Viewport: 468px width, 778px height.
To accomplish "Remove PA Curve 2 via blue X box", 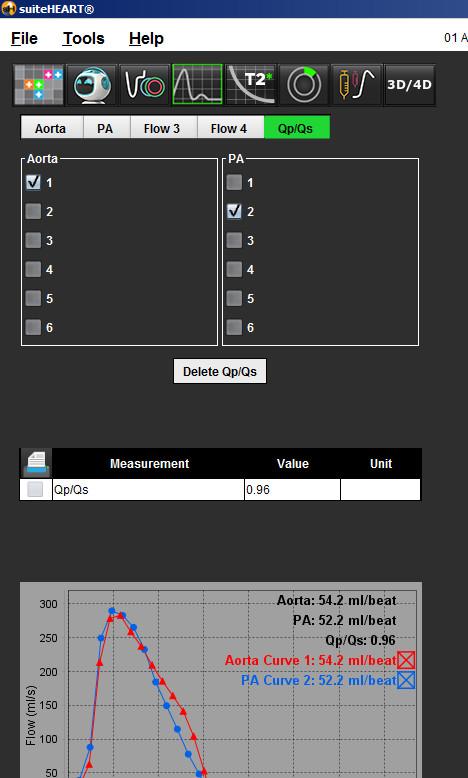I will click(406, 680).
